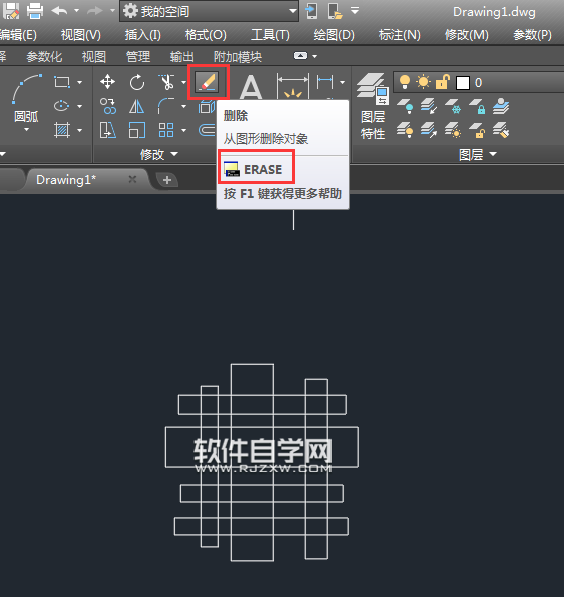The height and width of the screenshot is (597, 564).
Task: Select the Scale tool
Action: [137, 130]
